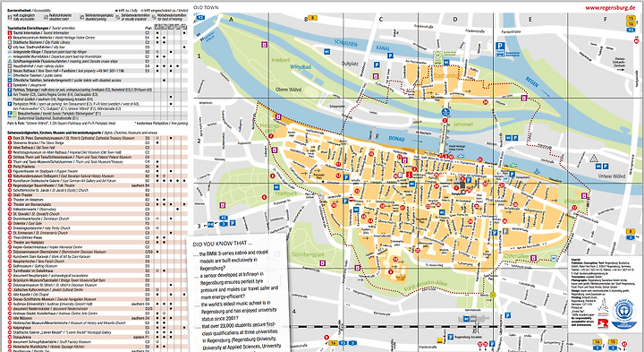Click the playground icon in Inselpark
Viewport: 644px width, 352px height.
[265, 45]
